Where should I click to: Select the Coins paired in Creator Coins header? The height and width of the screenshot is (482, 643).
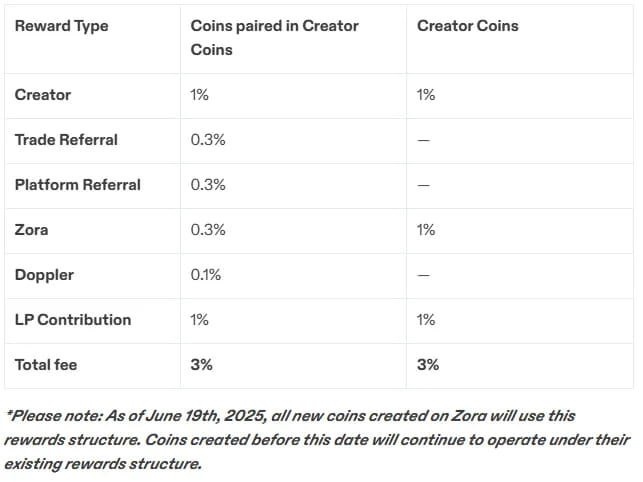point(274,38)
